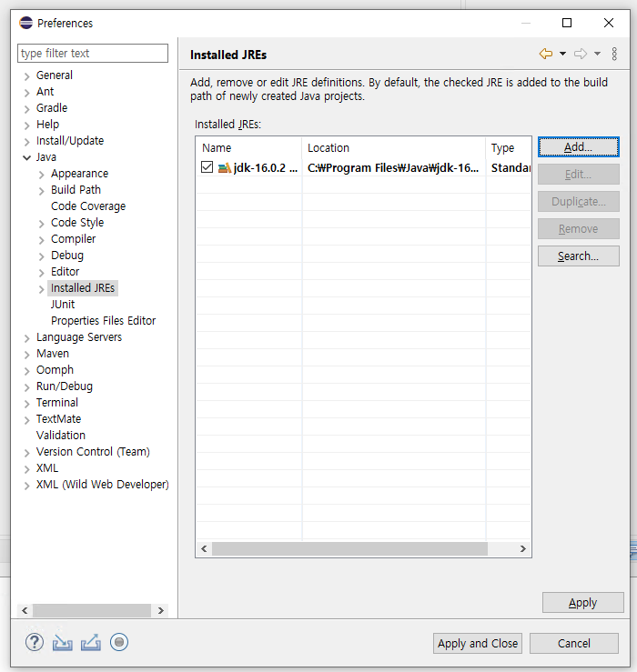The height and width of the screenshot is (672, 637).
Task: Click the Oomph preference recorder icon
Action: coord(119,643)
